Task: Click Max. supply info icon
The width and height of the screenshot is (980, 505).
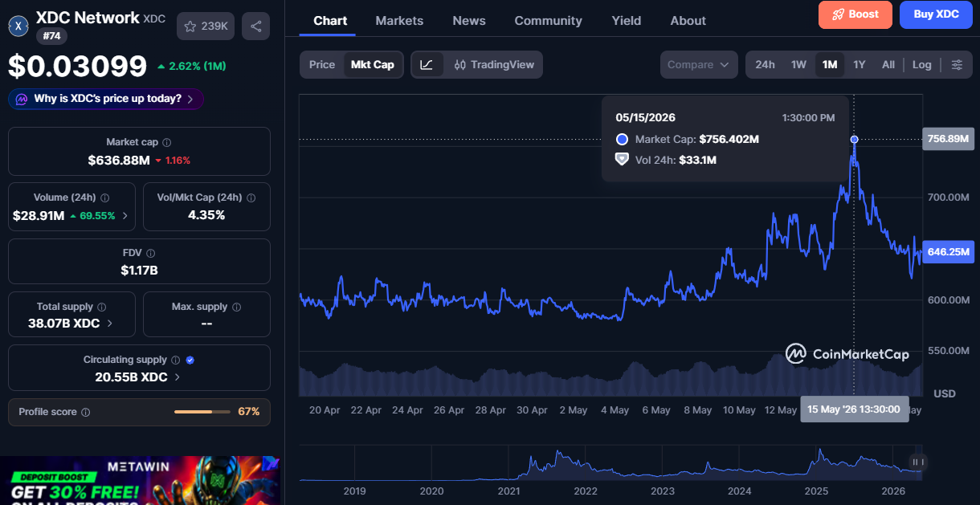Action: point(236,307)
